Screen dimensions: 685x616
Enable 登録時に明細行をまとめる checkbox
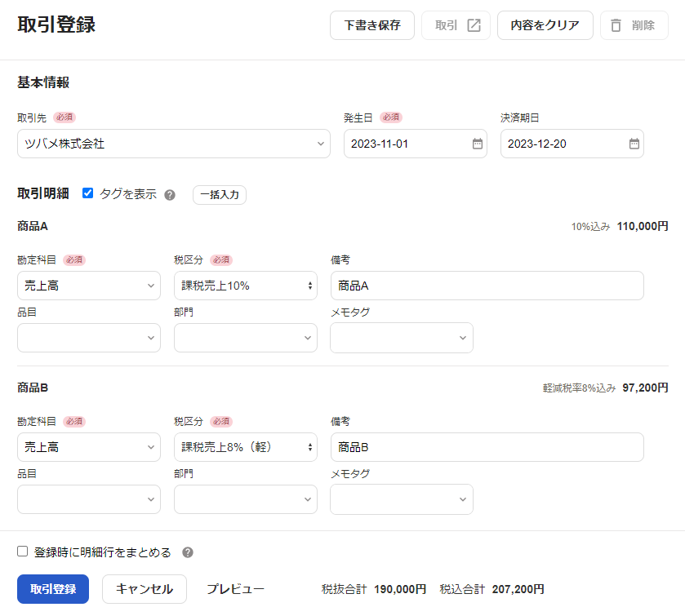22,552
